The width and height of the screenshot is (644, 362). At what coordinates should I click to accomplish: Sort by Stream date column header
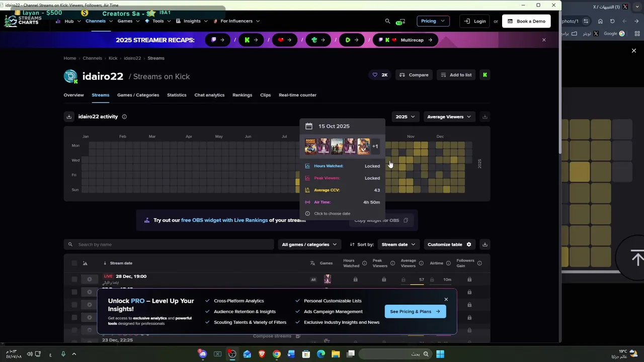121,263
